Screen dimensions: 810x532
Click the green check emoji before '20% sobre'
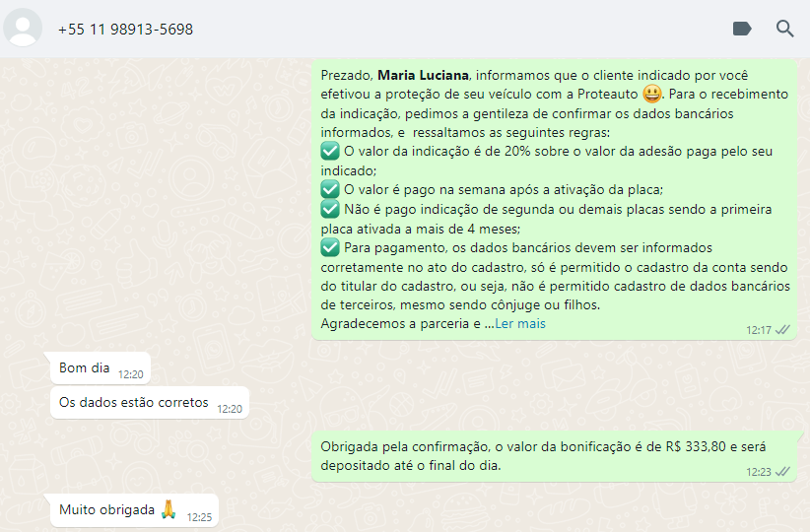(x=329, y=152)
